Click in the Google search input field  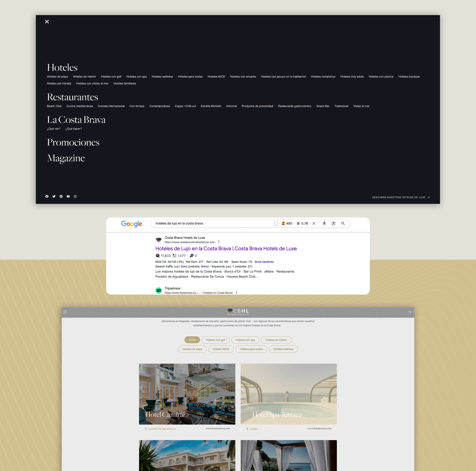pos(212,223)
